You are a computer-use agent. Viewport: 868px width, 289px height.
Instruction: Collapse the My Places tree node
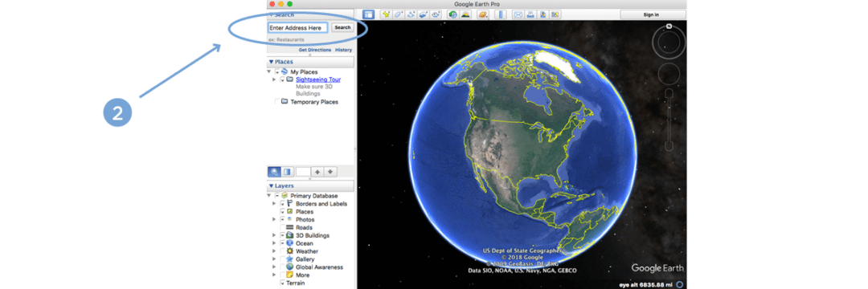click(x=269, y=71)
